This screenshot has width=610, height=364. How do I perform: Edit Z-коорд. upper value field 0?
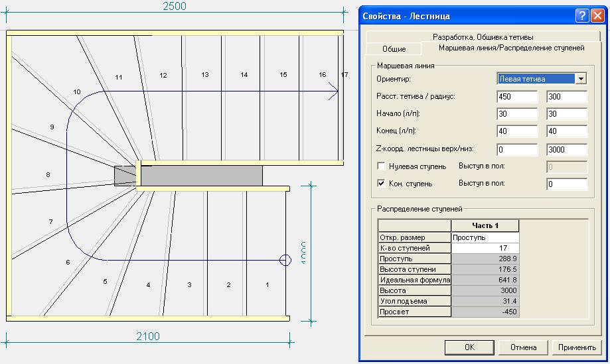[517, 150]
